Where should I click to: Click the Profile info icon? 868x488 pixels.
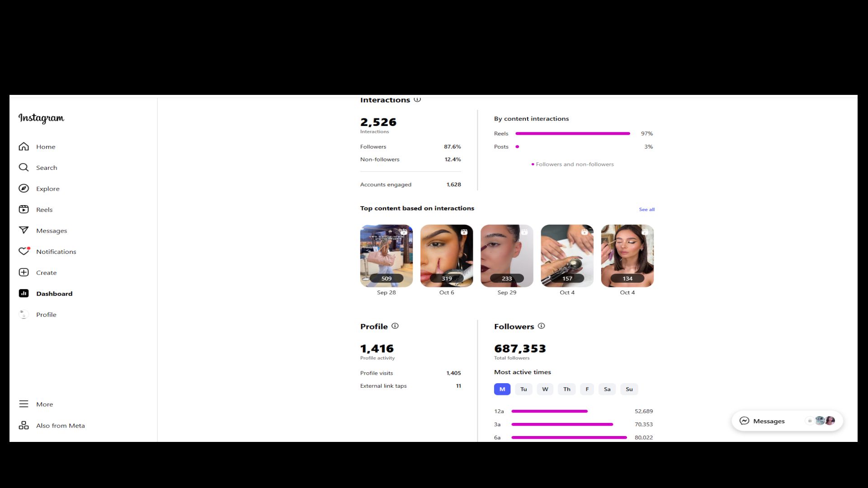(x=395, y=326)
